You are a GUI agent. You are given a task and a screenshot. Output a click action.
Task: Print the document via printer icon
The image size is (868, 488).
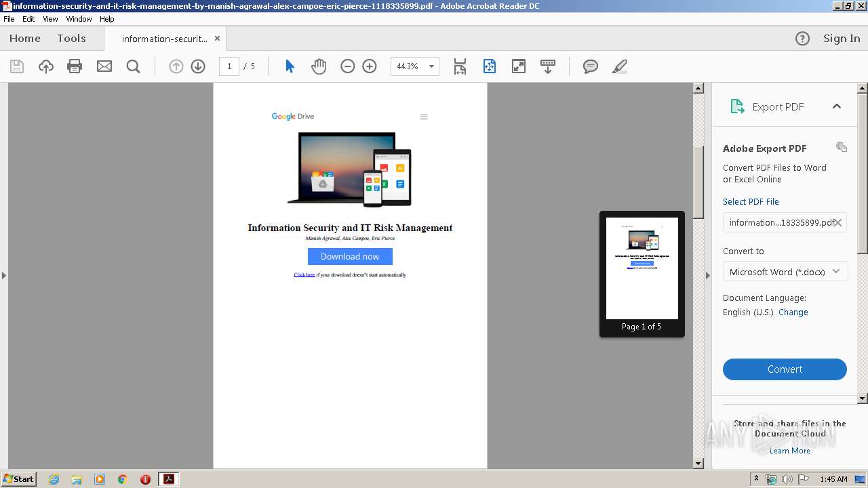[x=75, y=66]
